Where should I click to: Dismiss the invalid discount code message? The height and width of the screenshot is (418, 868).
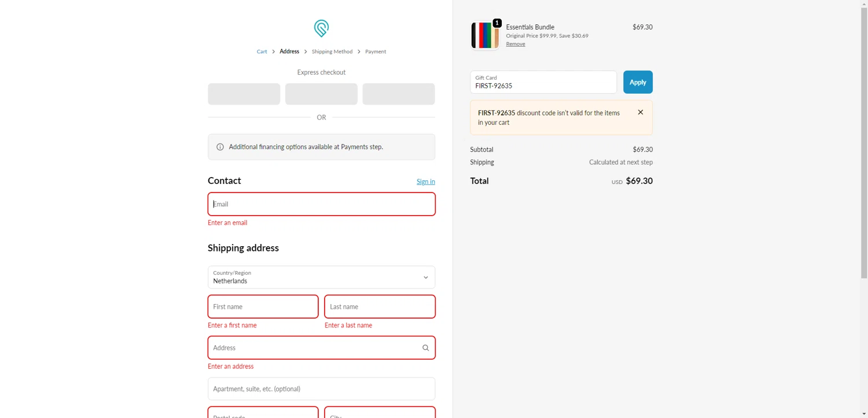click(x=640, y=112)
